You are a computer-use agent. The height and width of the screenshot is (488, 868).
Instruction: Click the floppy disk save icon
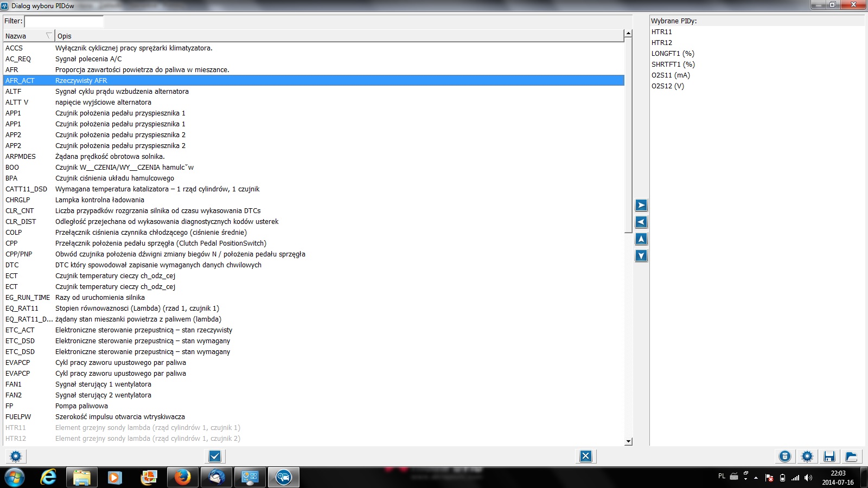click(829, 456)
